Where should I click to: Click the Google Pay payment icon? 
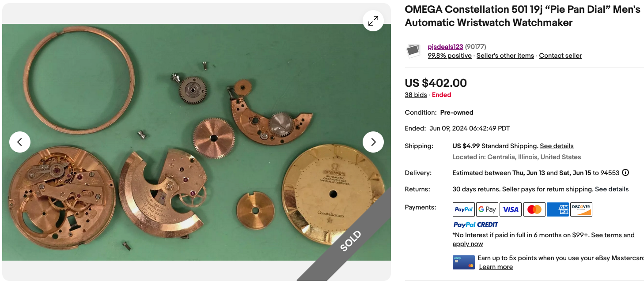(x=487, y=209)
